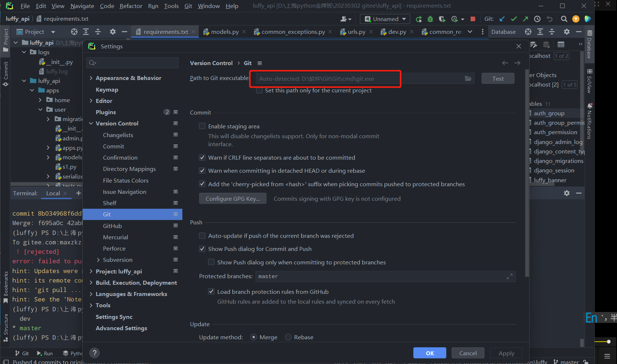Expand the Project: luffy_api settings section
The width and height of the screenshot is (617, 364).
[91, 272]
